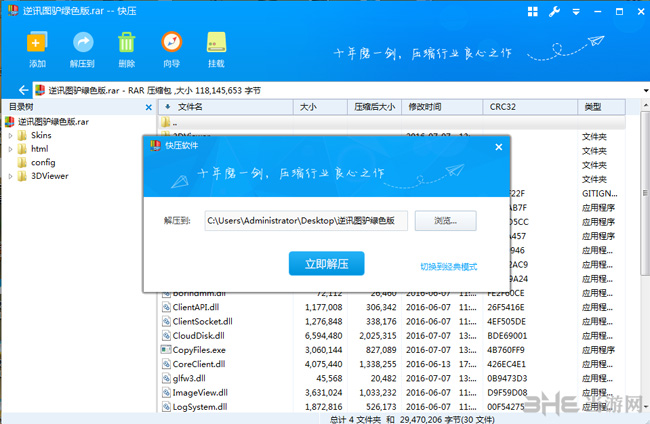Select CoreClient.dll file row
Image resolution: width=650 pixels, height=424 pixels.
[392, 364]
